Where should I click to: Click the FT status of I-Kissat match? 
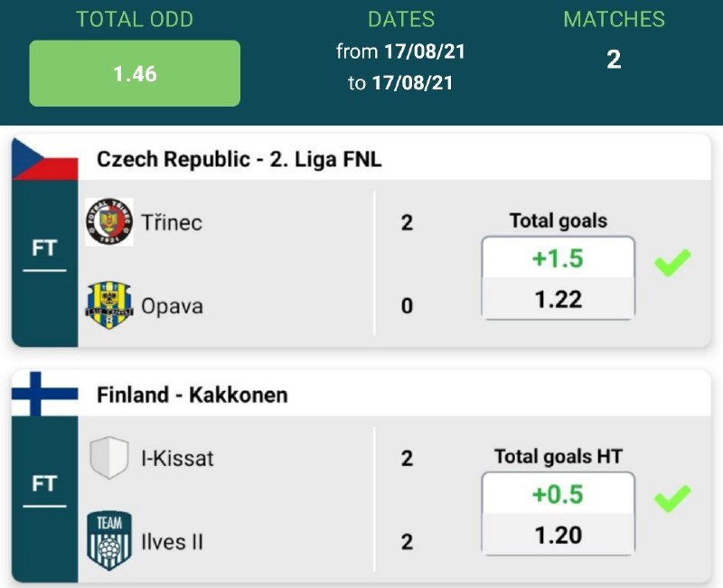(x=44, y=484)
